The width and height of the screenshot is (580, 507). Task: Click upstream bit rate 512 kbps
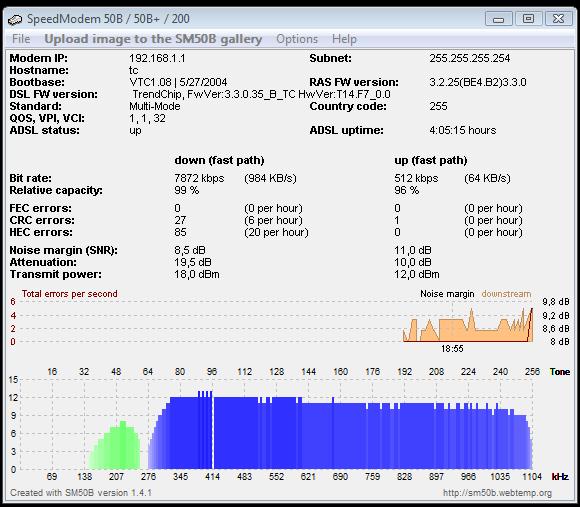tap(416, 178)
